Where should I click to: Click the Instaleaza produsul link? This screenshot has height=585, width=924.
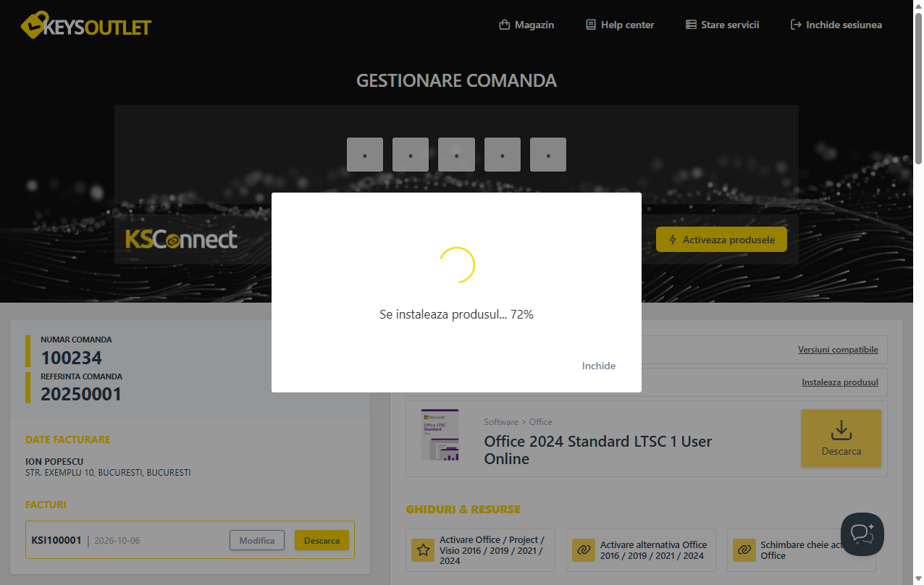pyautogui.click(x=840, y=382)
